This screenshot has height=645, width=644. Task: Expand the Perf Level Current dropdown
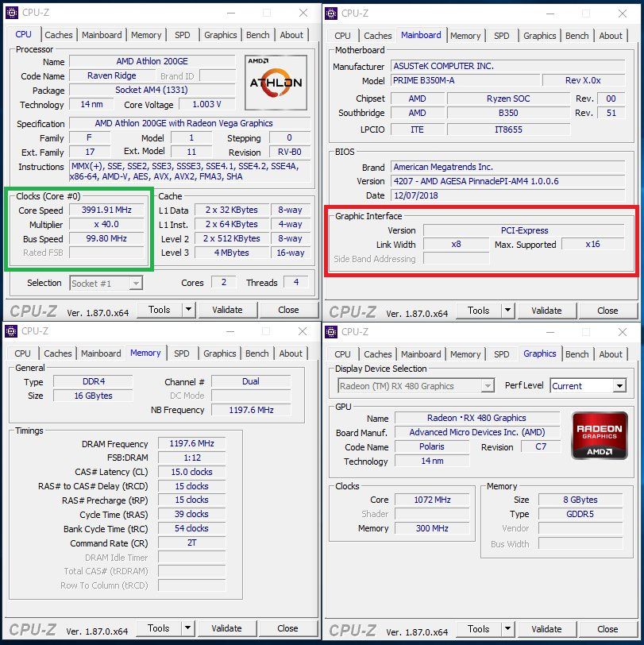(x=619, y=386)
